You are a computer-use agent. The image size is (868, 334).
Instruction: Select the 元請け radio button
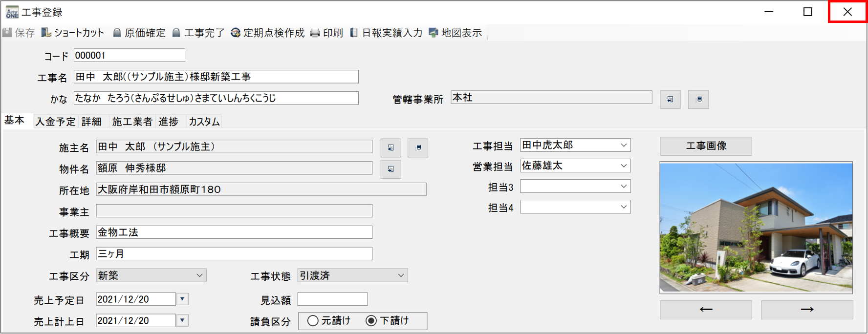[x=313, y=321]
